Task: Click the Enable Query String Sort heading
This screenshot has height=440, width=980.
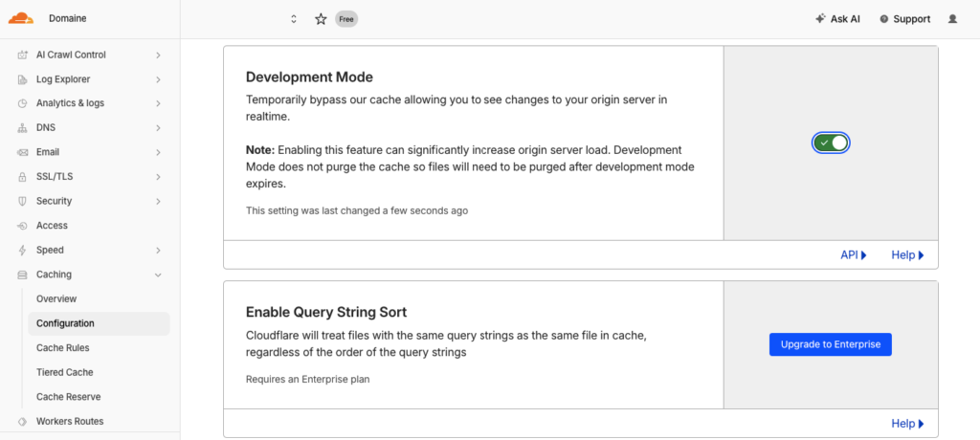Action: pyautogui.click(x=327, y=312)
